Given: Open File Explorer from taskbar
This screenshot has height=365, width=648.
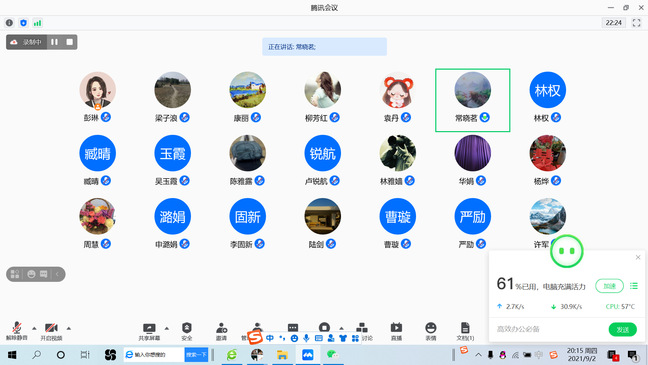Looking at the screenshot, I should (x=282, y=355).
